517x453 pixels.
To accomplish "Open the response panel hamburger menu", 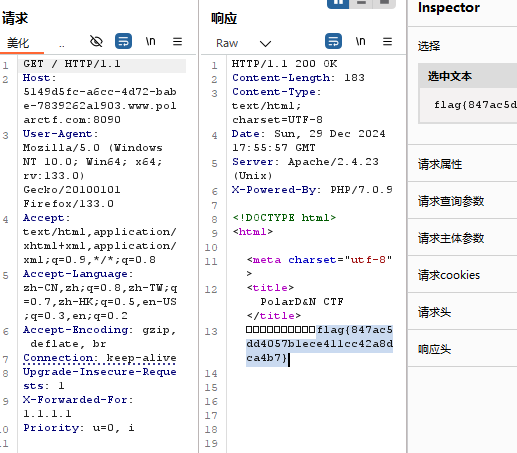I will [x=387, y=42].
